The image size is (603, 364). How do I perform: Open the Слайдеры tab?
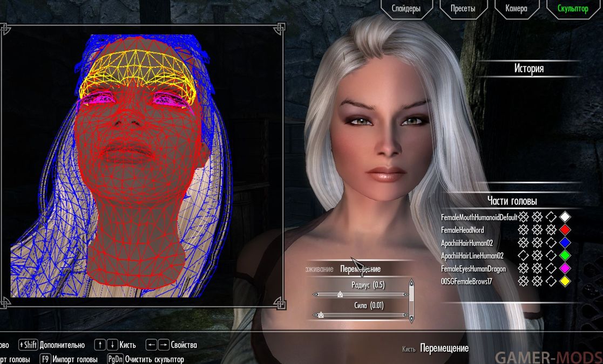pyautogui.click(x=406, y=9)
